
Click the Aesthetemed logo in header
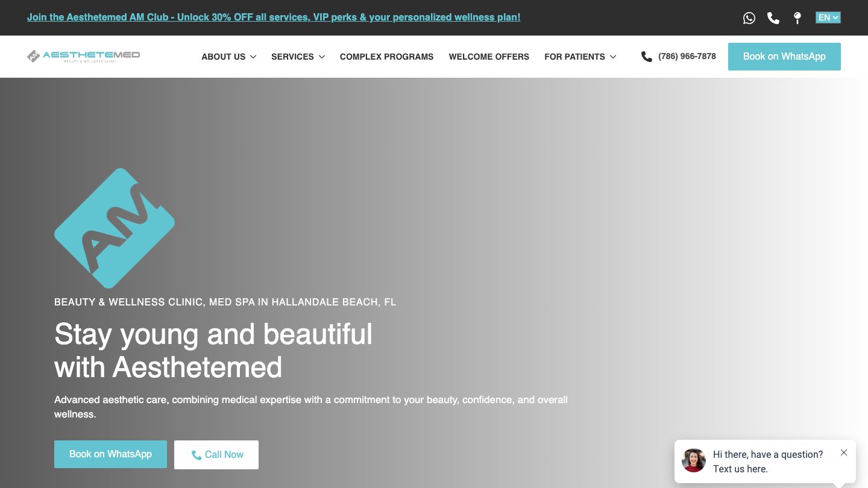pos(84,56)
